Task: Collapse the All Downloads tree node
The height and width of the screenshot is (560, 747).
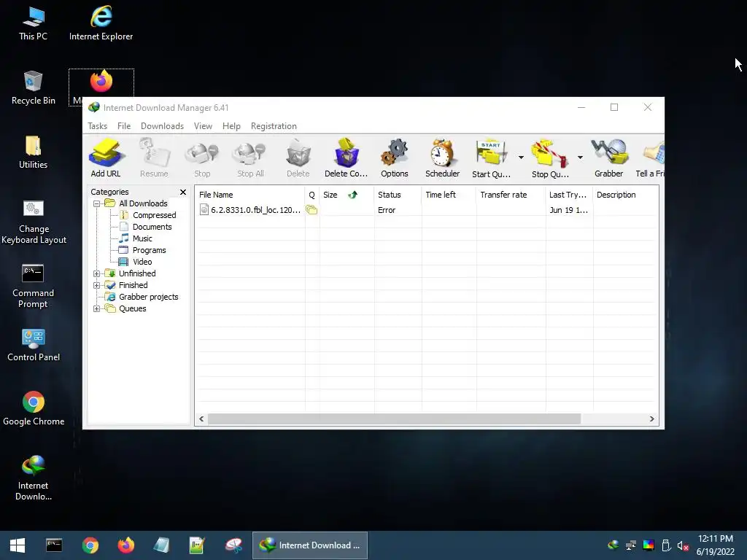Action: tap(97, 204)
